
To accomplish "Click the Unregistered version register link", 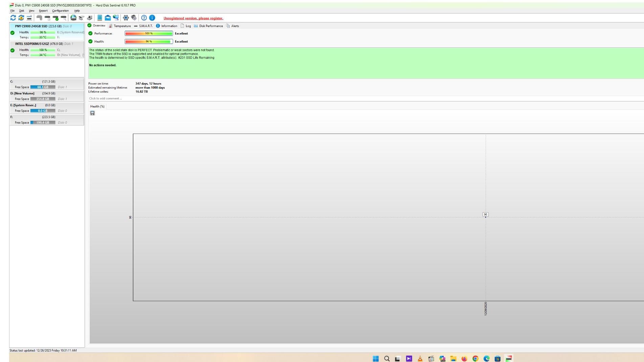I will click(x=193, y=19).
